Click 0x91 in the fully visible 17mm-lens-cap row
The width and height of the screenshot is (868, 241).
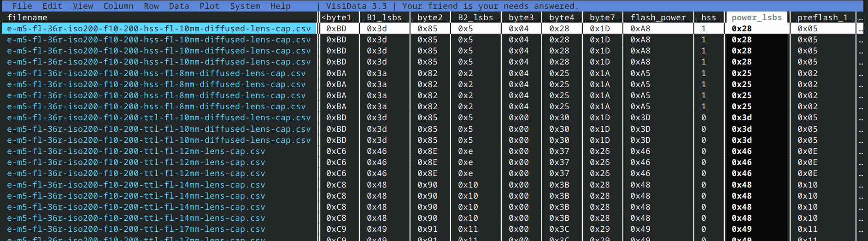coord(428,229)
